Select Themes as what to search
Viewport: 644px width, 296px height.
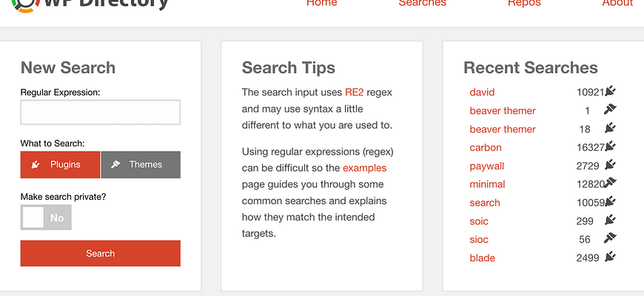tap(141, 164)
